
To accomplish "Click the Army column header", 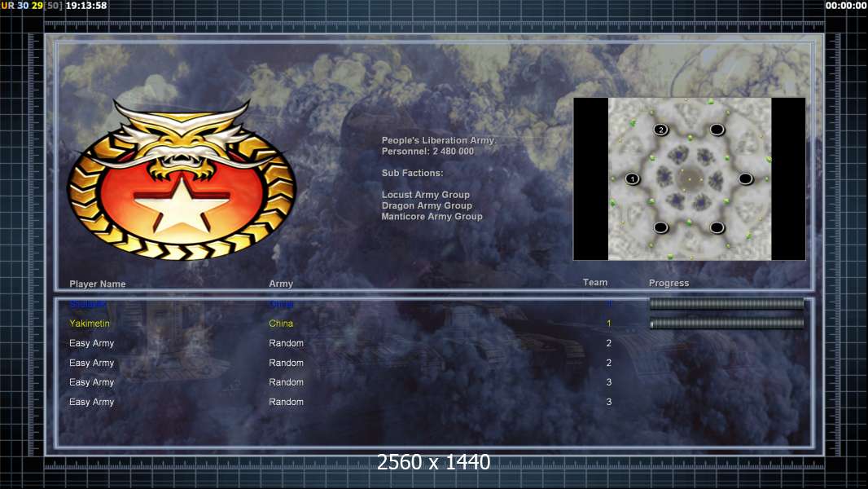I will (281, 284).
